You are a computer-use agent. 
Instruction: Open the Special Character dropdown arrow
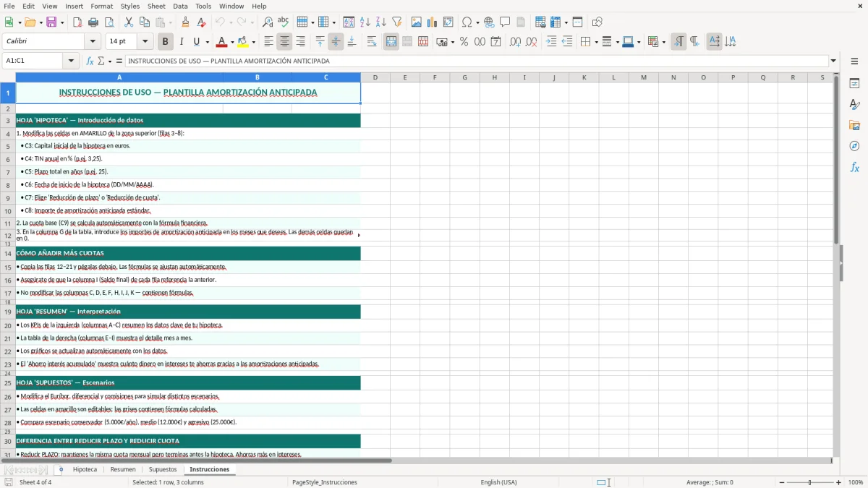(x=477, y=22)
